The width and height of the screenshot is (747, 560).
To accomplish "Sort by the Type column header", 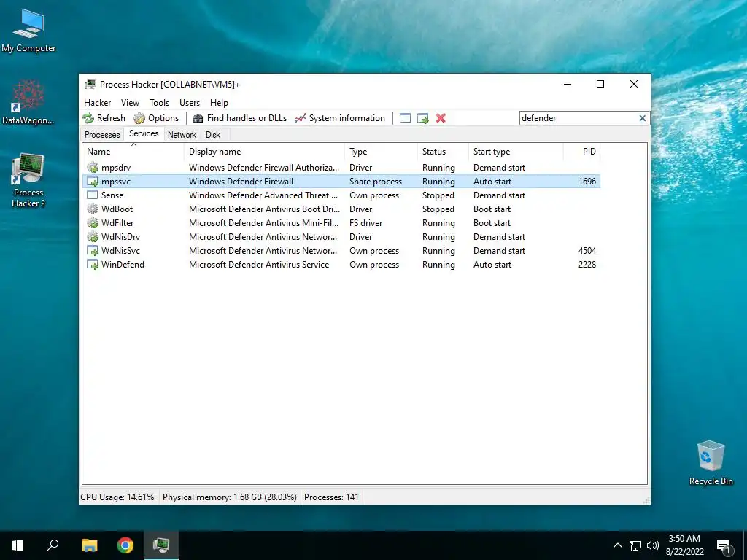I will (x=381, y=152).
